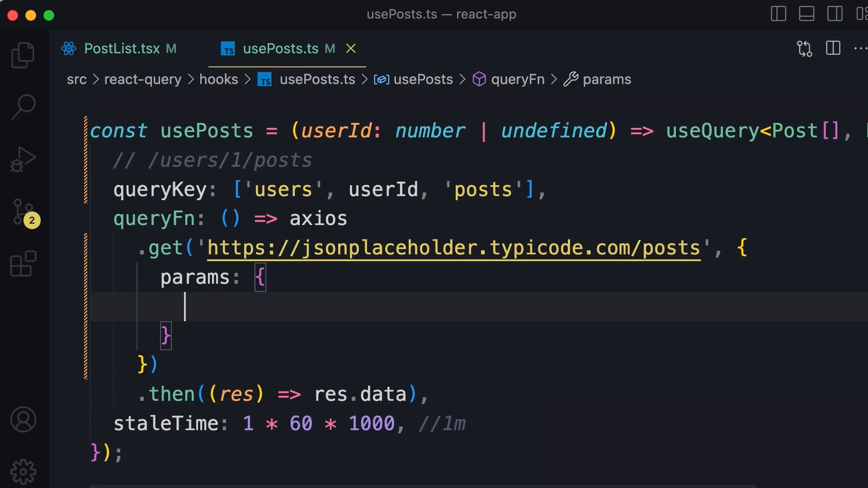
Task: Click the TS icon on usePosts.ts tab
Action: point(228,49)
